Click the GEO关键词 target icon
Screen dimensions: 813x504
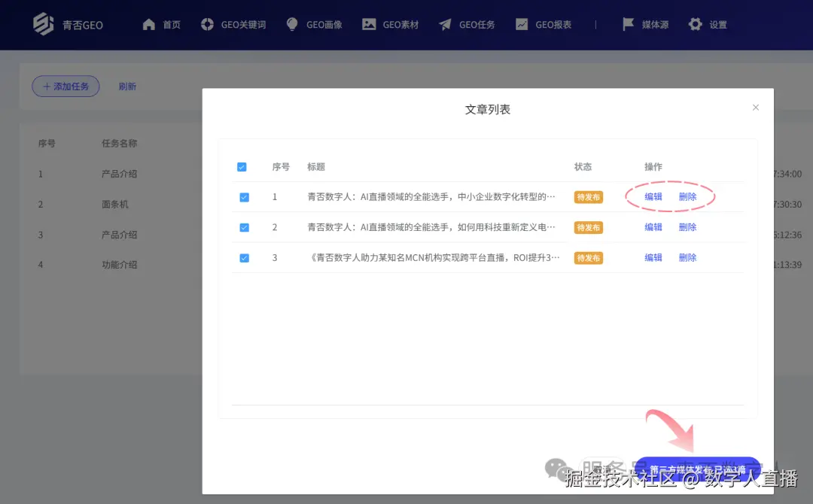(207, 24)
